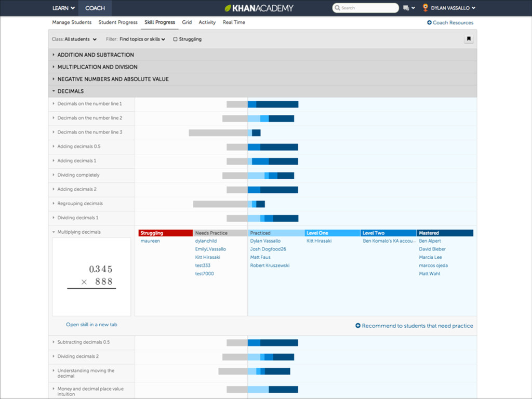Image resolution: width=532 pixels, height=399 pixels.
Task: Open student Matt Faus under Practiced
Action: (260, 257)
